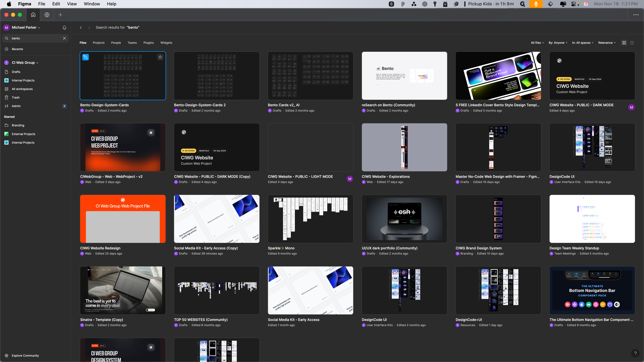644x362 pixels.
Task: Open notifications bell icon
Action: click(x=65, y=27)
